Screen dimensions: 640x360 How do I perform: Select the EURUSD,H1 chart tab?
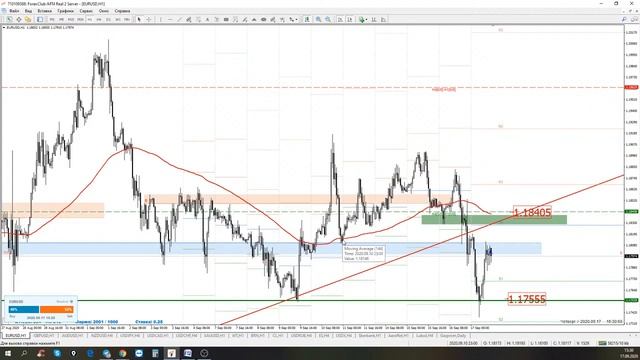15,336
